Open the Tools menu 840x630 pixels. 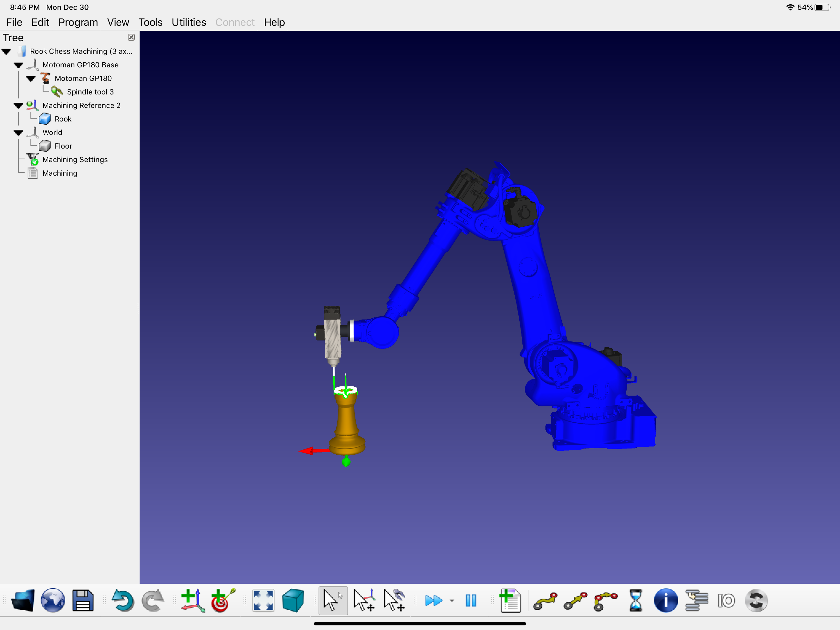[x=150, y=22]
